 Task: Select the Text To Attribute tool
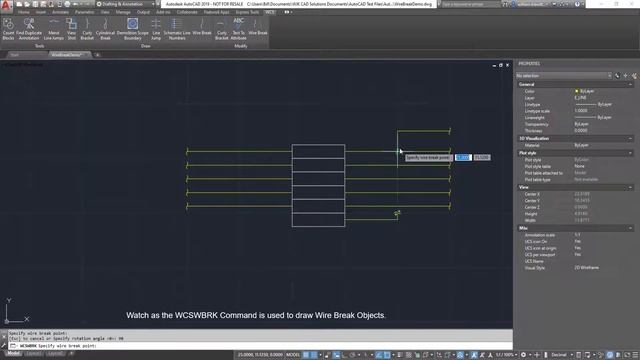click(x=238, y=29)
